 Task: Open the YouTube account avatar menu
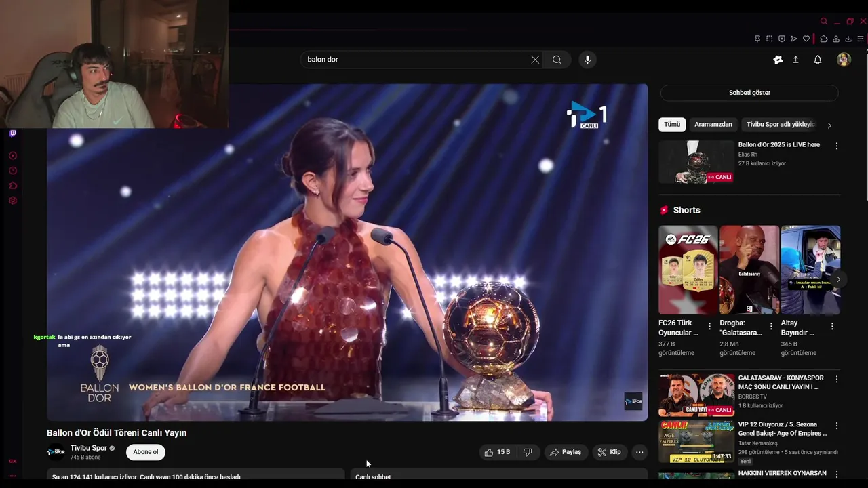[x=844, y=60]
